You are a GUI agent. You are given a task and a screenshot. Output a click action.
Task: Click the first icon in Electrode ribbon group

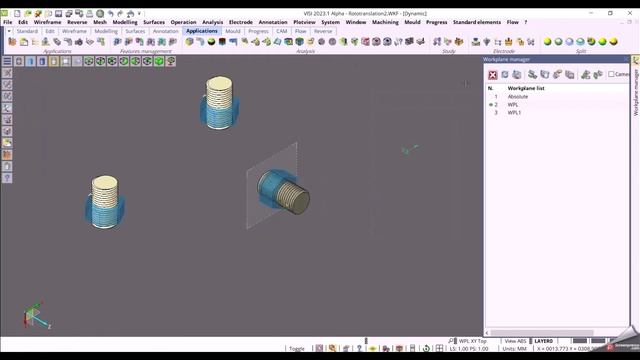[x=476, y=42]
